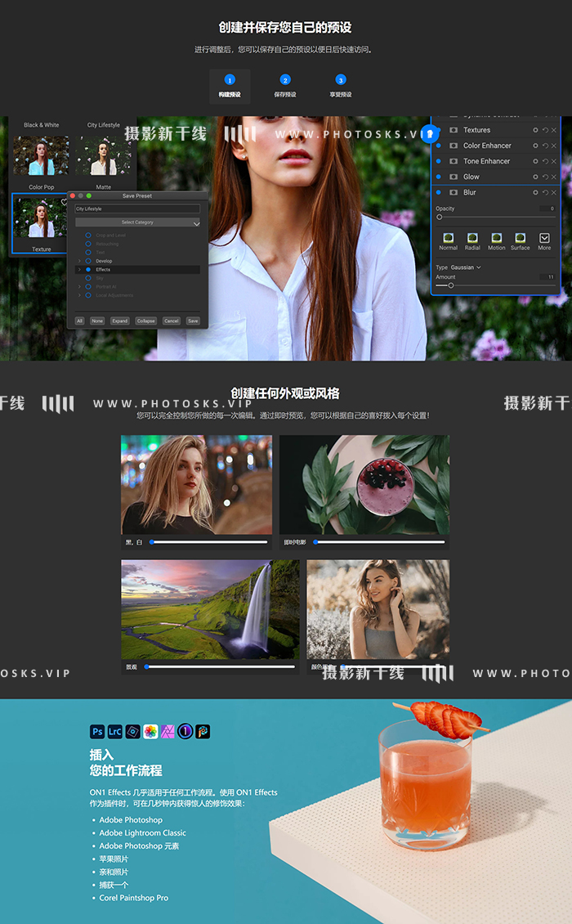This screenshot has width=572, height=924.
Task: Open settings gear of Glow filter
Action: [535, 177]
